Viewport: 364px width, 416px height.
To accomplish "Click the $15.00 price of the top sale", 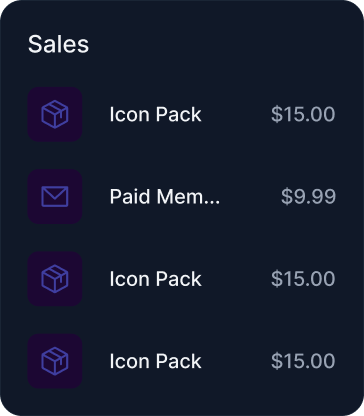I will [303, 114].
